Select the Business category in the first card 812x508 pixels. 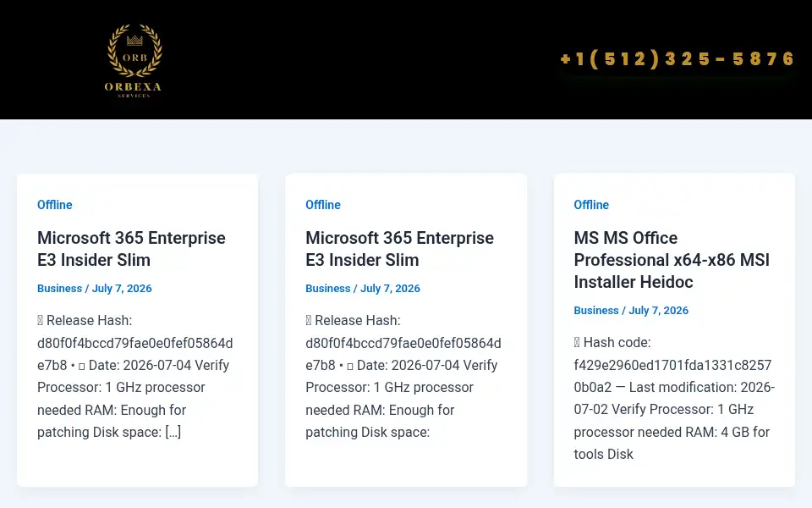tap(59, 288)
